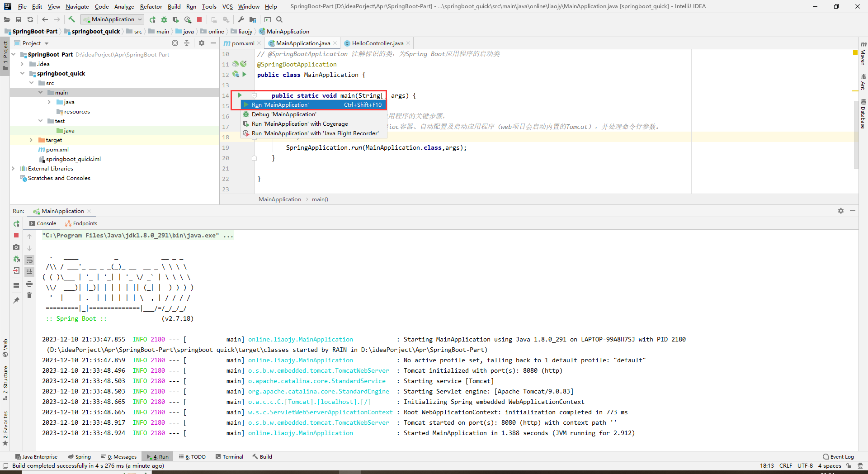The height and width of the screenshot is (474, 868).
Task: Select Debug 'MainApplication' from the popup
Action: coord(313,114)
